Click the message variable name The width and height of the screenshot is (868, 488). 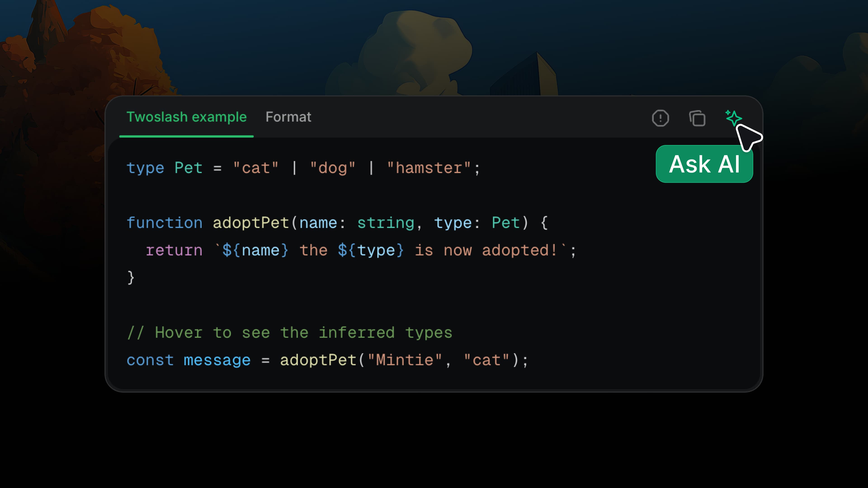(217, 360)
